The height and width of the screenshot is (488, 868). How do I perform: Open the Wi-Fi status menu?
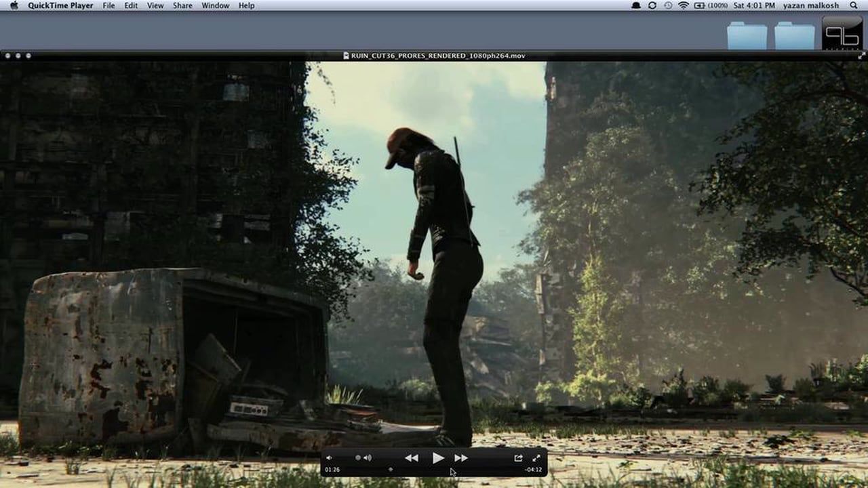point(683,5)
